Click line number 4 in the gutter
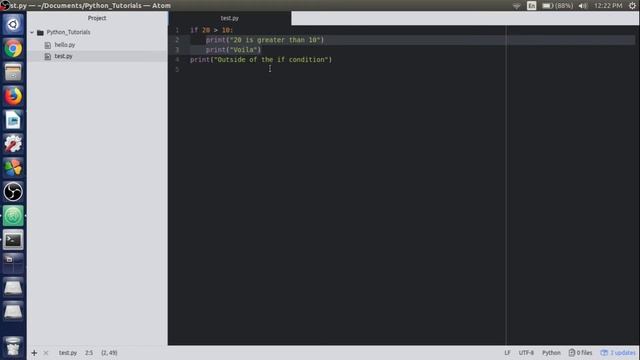 [x=177, y=60]
